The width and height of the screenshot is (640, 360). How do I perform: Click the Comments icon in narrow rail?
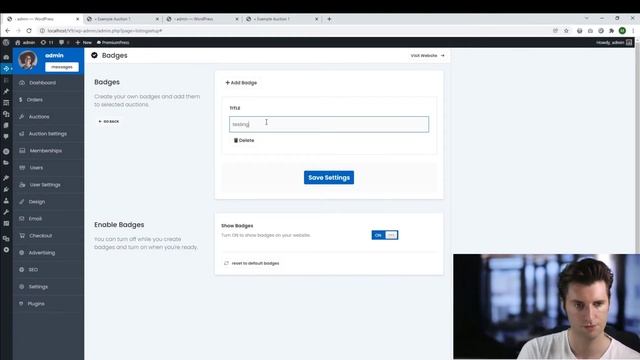tap(6, 137)
